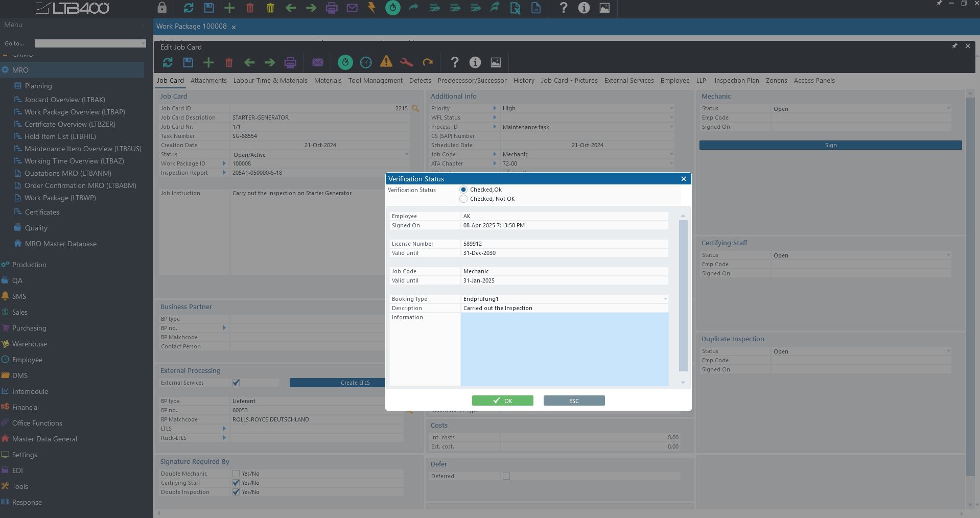The image size is (980, 518).
Task: Click the lock icon in top toolbar
Action: click(162, 8)
